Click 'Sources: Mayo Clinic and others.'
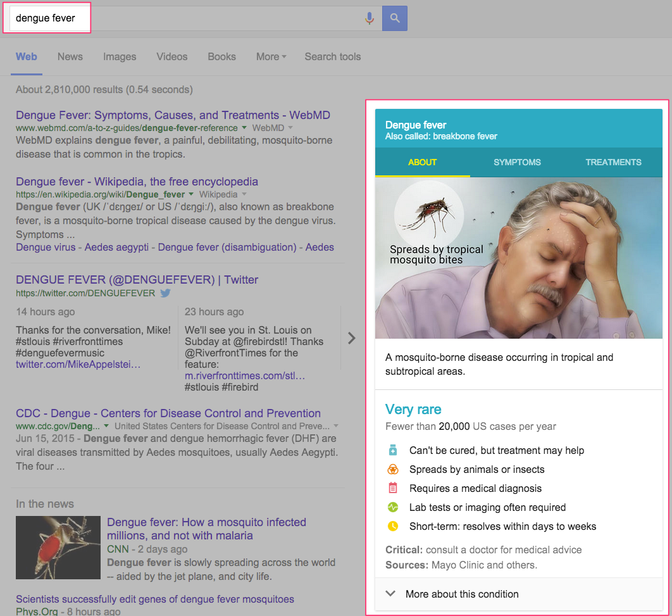 [x=461, y=565]
